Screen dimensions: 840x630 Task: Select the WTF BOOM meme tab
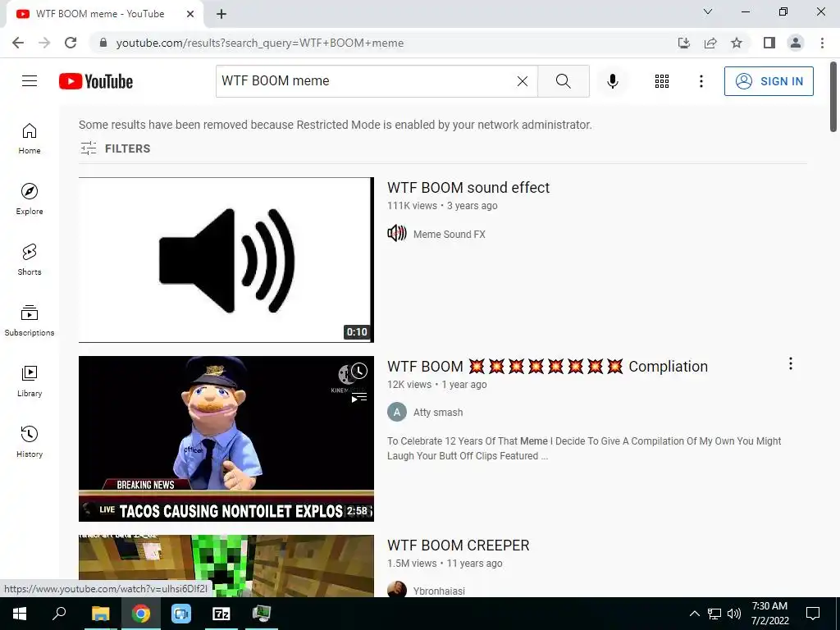(x=104, y=14)
